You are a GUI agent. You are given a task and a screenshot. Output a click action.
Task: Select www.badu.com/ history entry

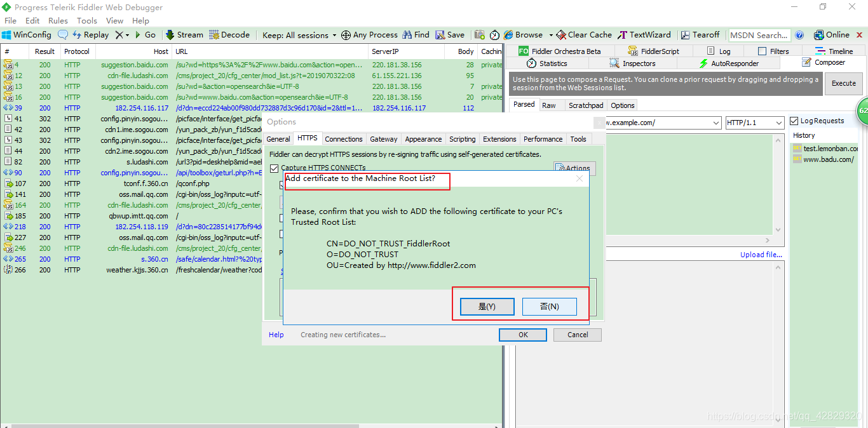(x=823, y=159)
